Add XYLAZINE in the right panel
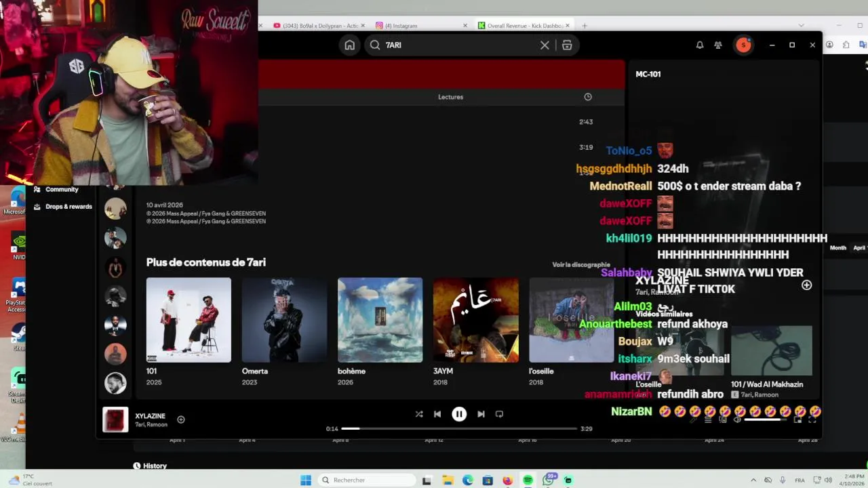 [806, 285]
